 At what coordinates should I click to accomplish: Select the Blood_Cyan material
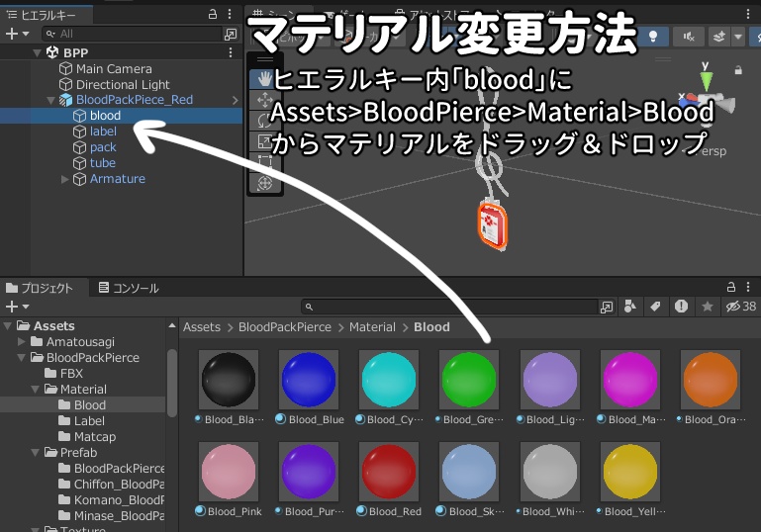(x=389, y=380)
